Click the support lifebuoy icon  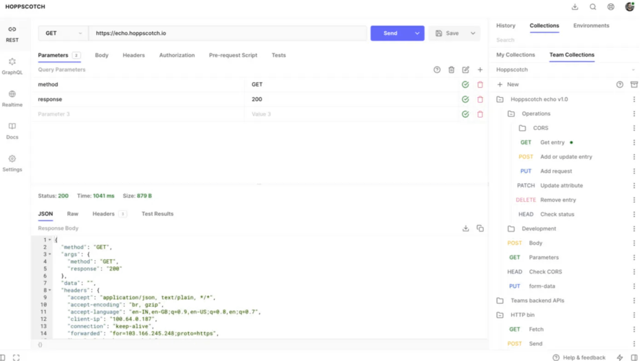click(611, 7)
